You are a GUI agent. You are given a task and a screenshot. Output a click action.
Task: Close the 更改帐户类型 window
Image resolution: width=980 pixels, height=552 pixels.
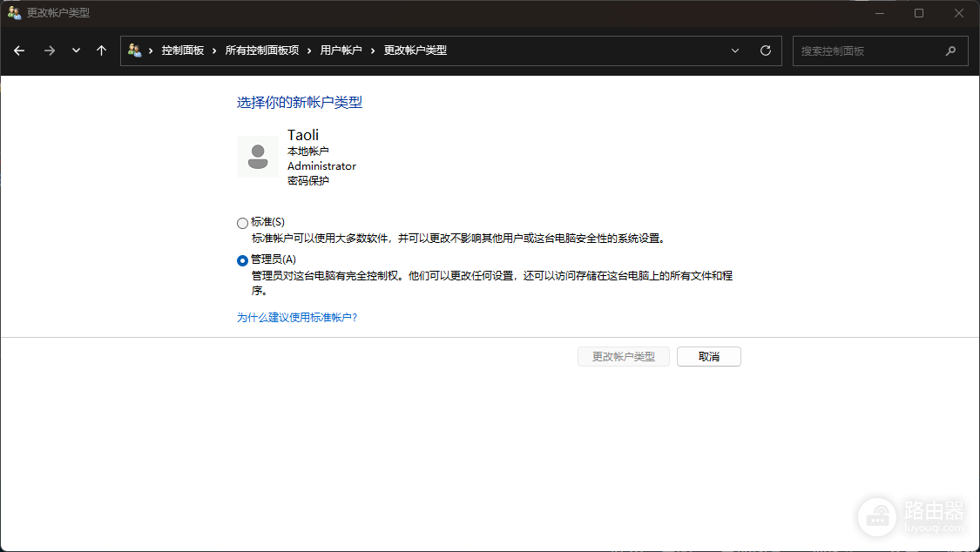click(959, 13)
